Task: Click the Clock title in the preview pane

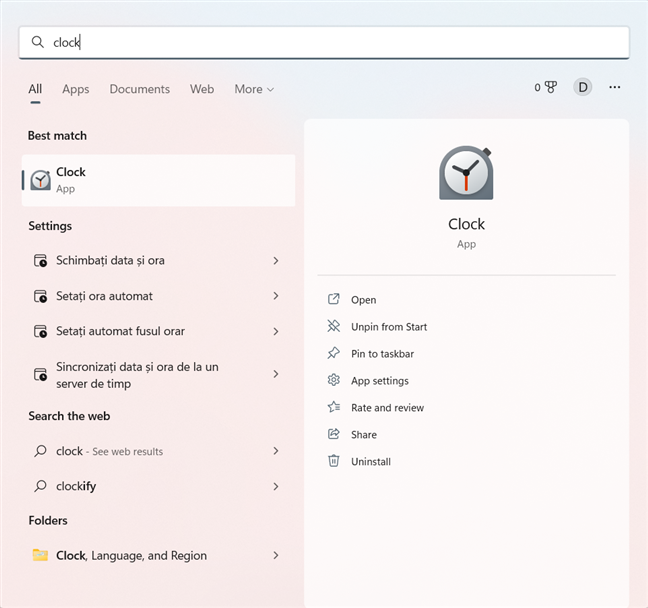Action: coord(466,224)
